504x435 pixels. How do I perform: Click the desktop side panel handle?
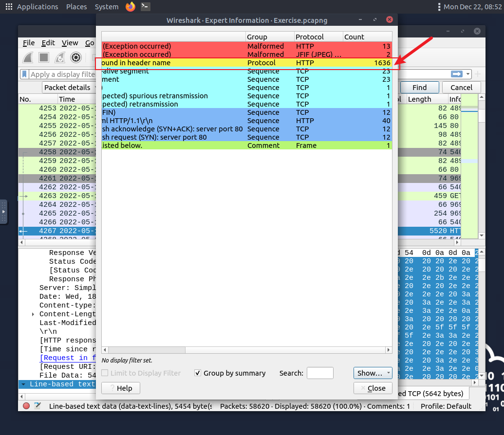coord(3,211)
